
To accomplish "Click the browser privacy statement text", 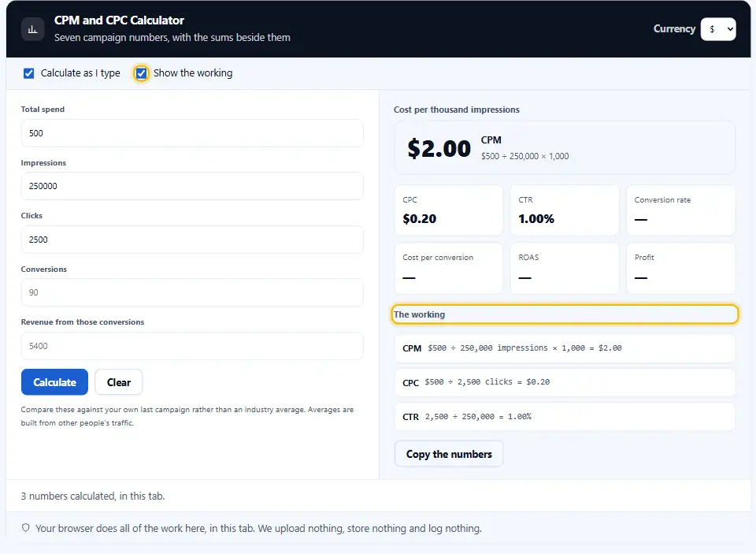I will pyautogui.click(x=258, y=529).
